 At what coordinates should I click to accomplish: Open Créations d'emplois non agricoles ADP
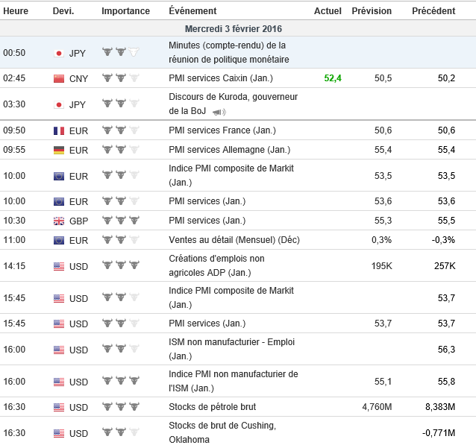click(216, 259)
